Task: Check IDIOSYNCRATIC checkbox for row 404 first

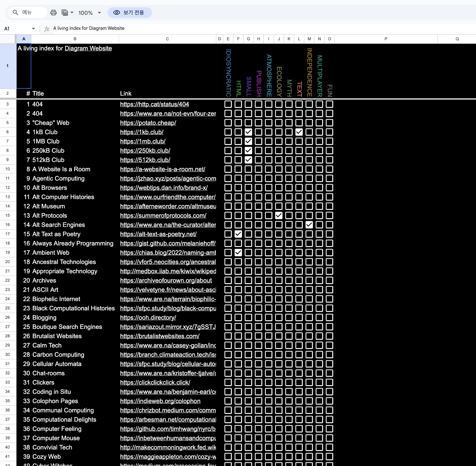Action: 228,104
